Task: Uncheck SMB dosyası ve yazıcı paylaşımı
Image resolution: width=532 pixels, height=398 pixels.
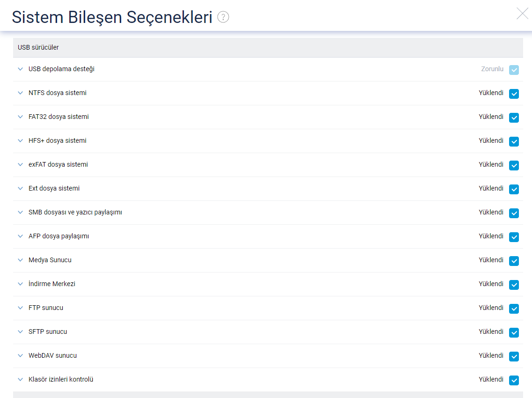Action: pyautogui.click(x=514, y=213)
